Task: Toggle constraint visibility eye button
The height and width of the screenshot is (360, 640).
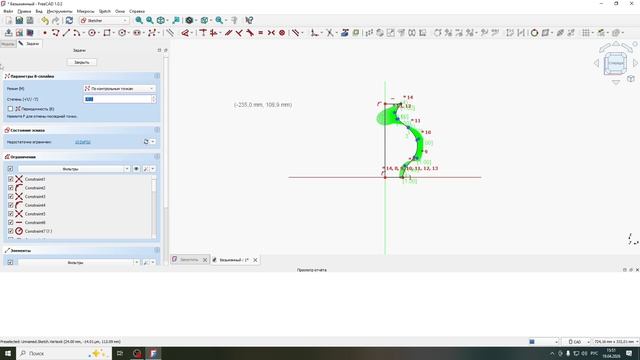Action: (136, 169)
